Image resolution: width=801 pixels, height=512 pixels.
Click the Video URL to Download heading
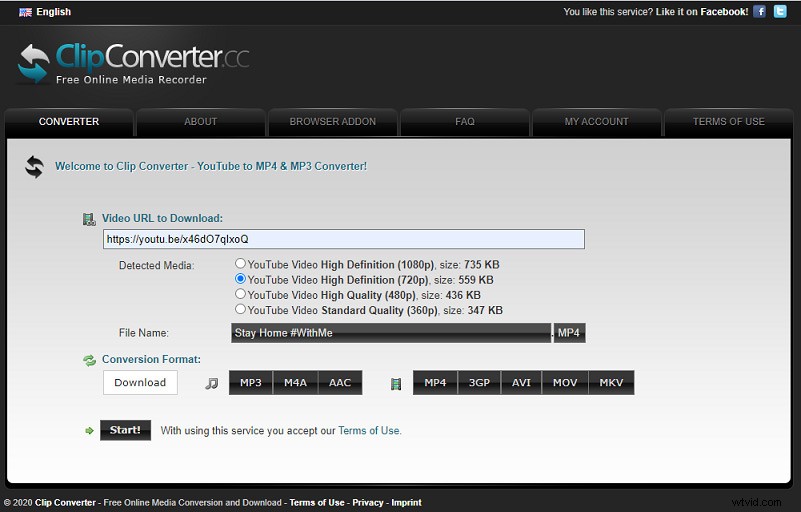(x=162, y=219)
